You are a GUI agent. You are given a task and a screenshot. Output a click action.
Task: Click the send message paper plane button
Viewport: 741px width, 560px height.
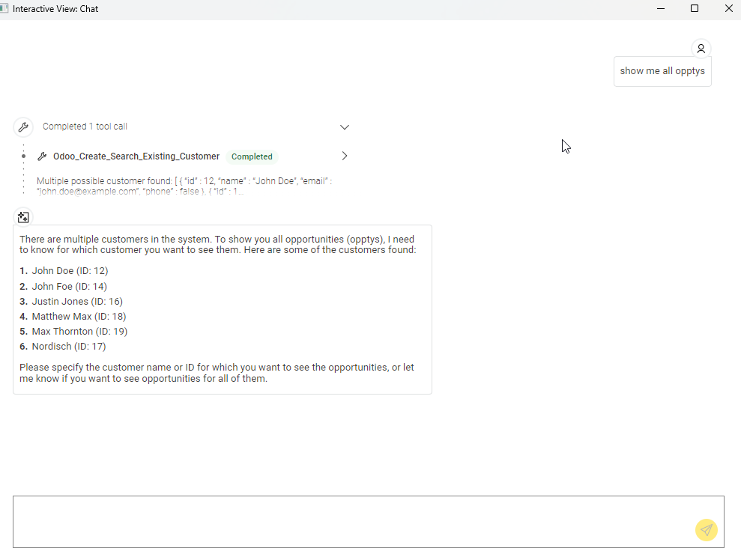pos(706,530)
